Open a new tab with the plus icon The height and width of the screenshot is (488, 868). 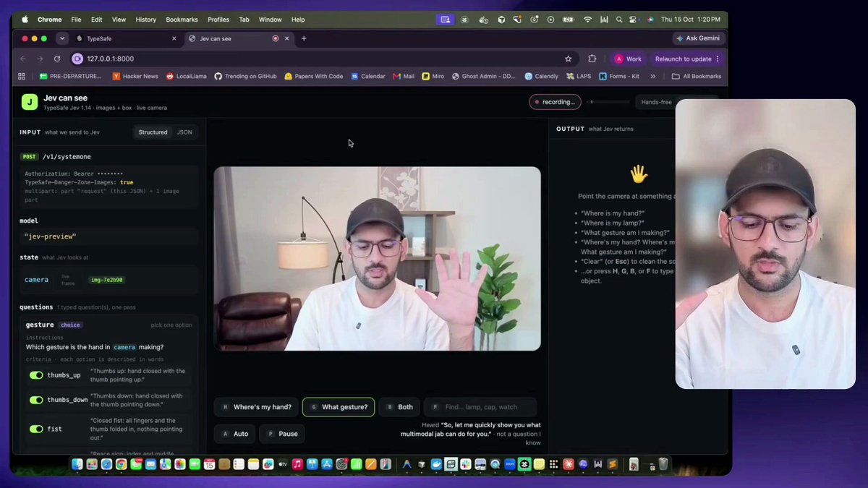(304, 38)
